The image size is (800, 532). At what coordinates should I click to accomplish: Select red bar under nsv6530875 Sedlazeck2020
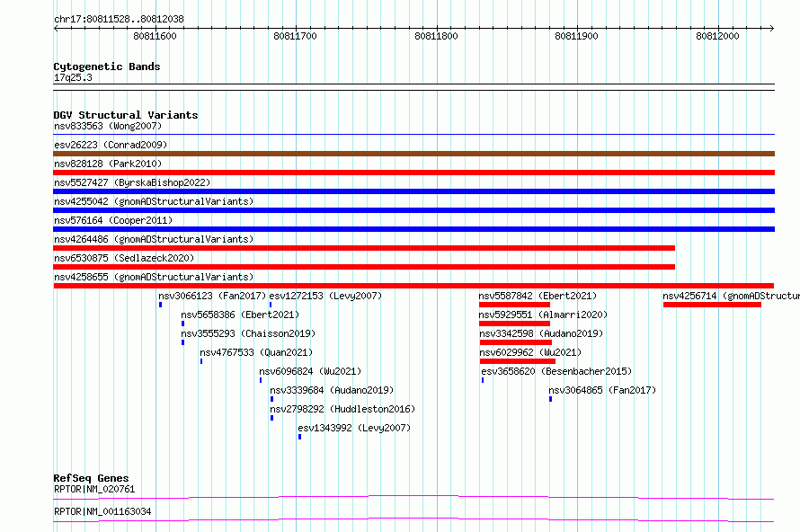click(x=364, y=267)
